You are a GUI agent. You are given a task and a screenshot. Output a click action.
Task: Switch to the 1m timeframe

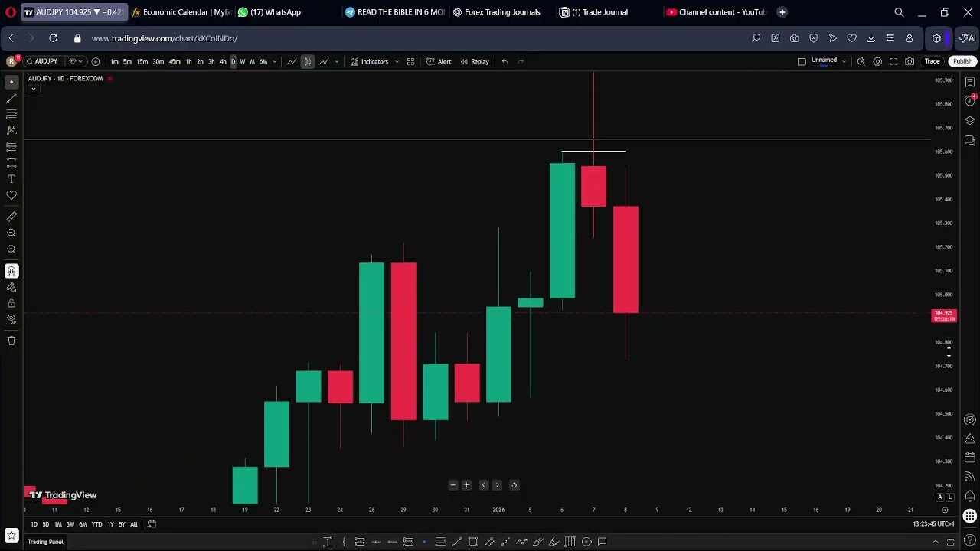coord(114,61)
